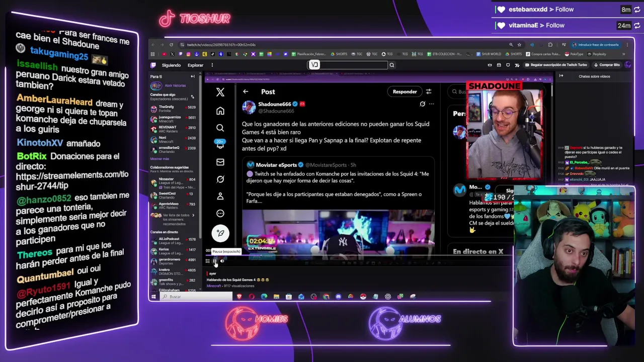
Task: Click the compose post feather button
Action: pyautogui.click(x=220, y=233)
